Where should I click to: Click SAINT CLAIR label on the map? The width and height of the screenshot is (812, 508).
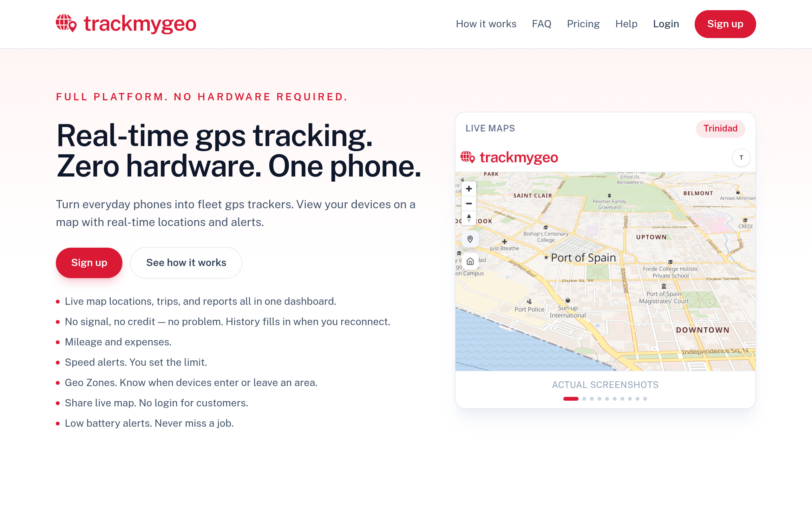tap(532, 196)
